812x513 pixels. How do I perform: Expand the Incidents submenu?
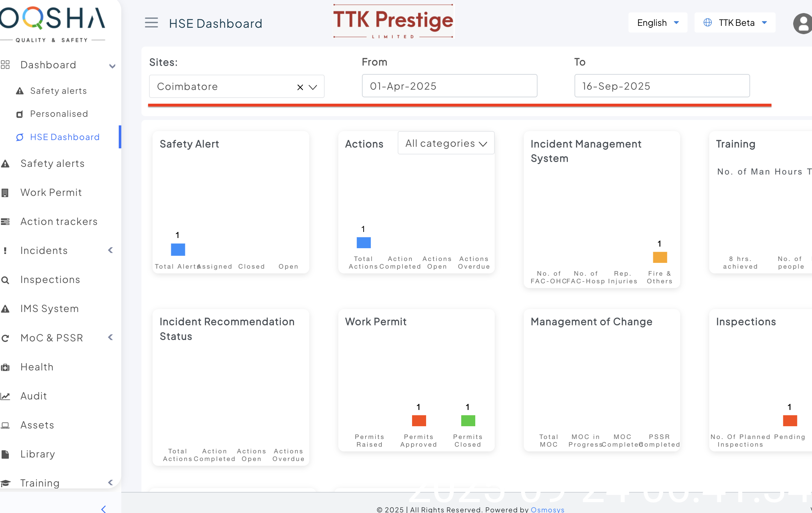(x=110, y=250)
